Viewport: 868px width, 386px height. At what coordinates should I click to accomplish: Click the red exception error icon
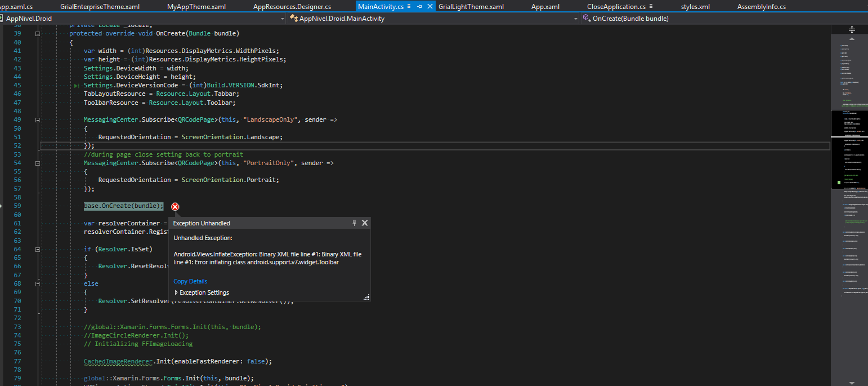(x=175, y=206)
